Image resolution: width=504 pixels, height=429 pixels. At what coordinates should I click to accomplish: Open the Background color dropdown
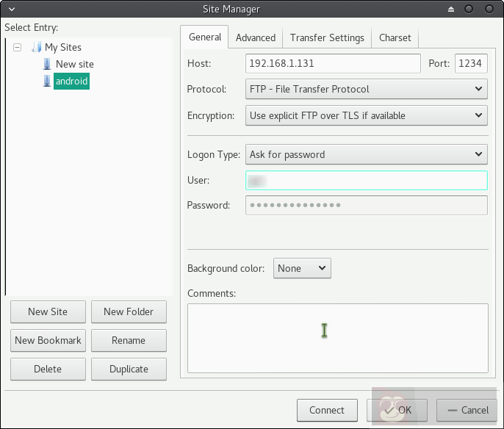point(302,268)
